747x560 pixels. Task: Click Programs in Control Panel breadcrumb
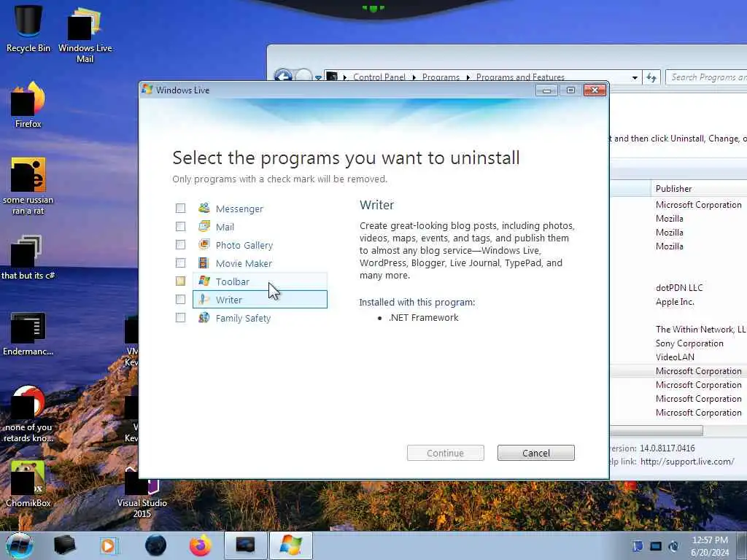441,77
